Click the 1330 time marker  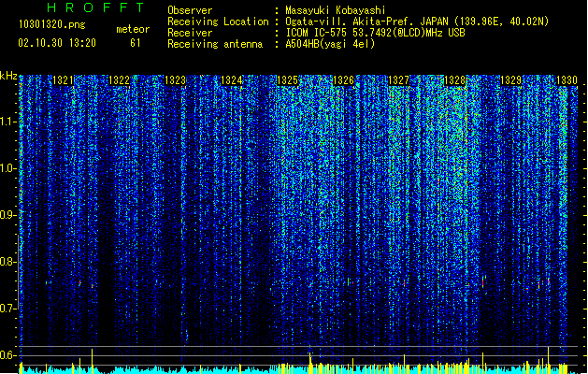(x=566, y=80)
